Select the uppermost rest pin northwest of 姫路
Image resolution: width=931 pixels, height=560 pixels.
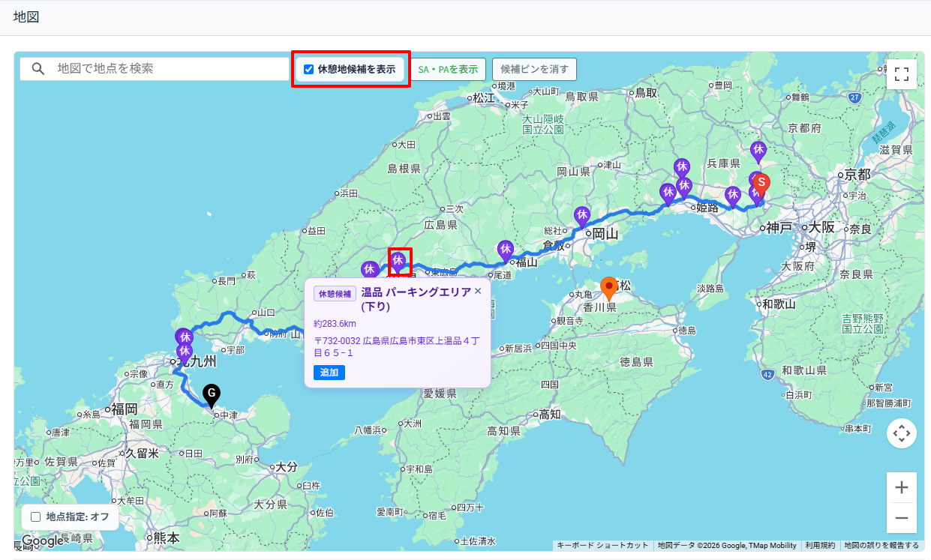pyautogui.click(x=682, y=169)
